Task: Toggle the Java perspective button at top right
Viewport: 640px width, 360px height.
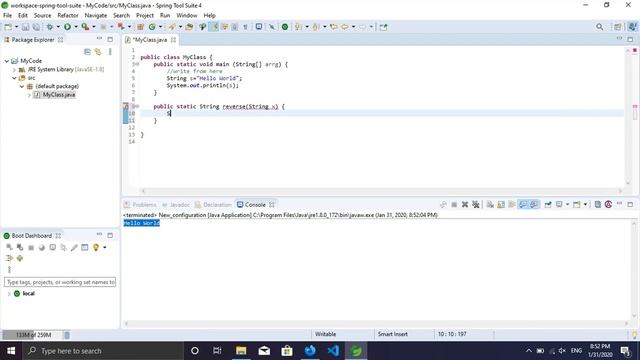Action: [x=632, y=27]
